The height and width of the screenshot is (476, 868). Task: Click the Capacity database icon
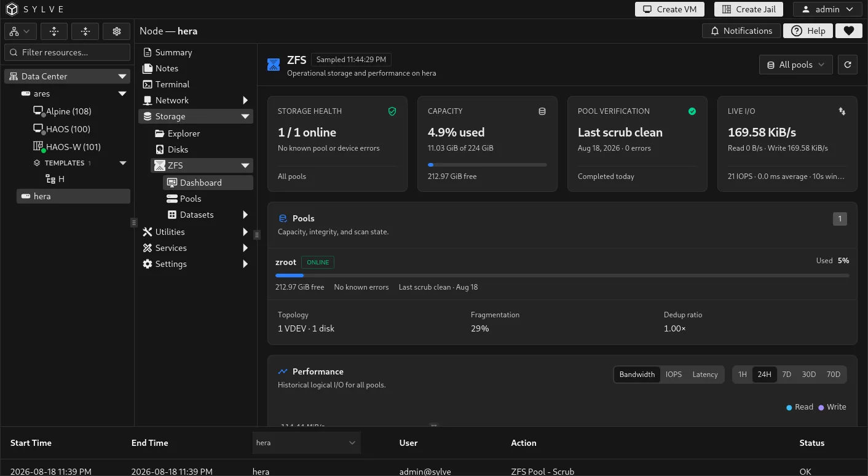point(542,111)
